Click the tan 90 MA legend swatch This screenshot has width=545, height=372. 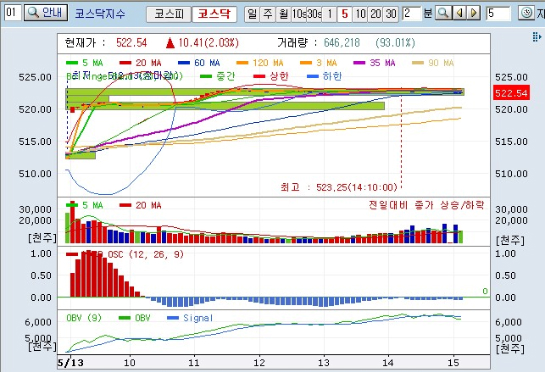pyautogui.click(x=418, y=63)
